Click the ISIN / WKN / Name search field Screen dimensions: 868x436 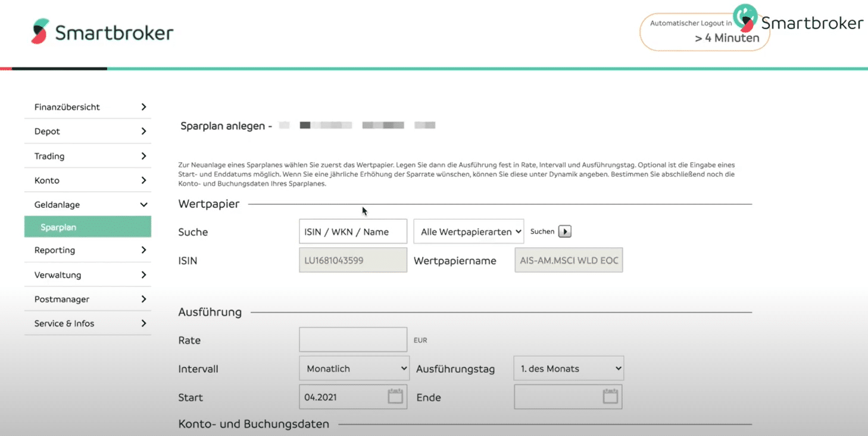point(353,232)
